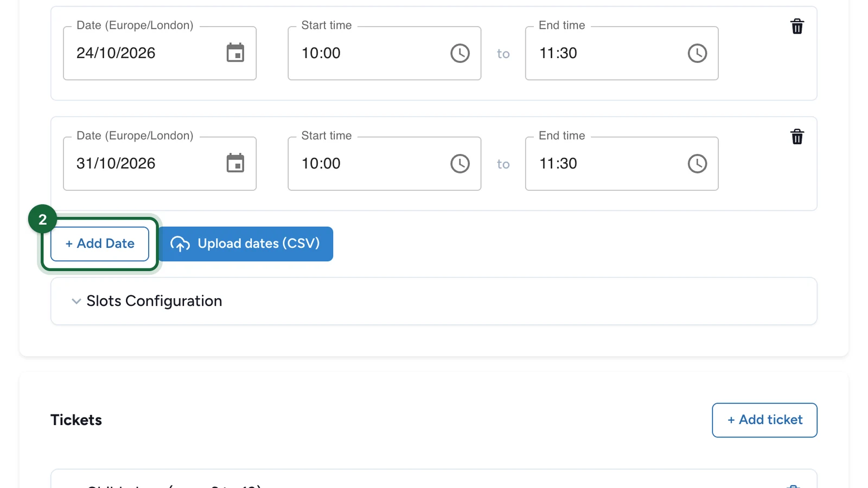Viewport: 868px width, 488px height.
Task: Click the + Add Date button
Action: pos(100,244)
